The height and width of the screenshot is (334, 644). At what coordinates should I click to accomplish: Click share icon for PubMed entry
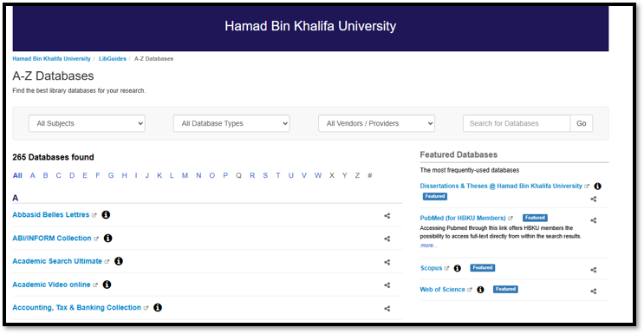(x=594, y=220)
